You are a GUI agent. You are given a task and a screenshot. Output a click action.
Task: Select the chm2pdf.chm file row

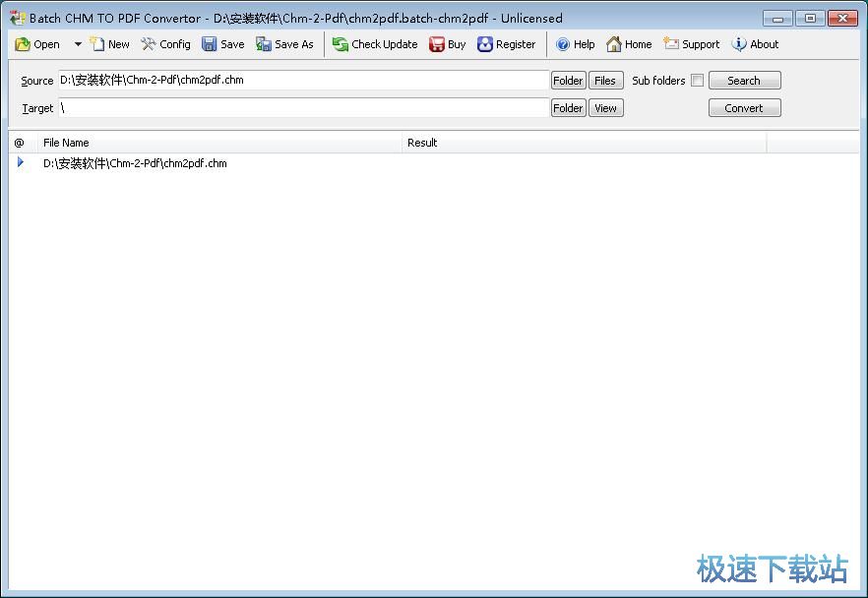pyautogui.click(x=433, y=163)
